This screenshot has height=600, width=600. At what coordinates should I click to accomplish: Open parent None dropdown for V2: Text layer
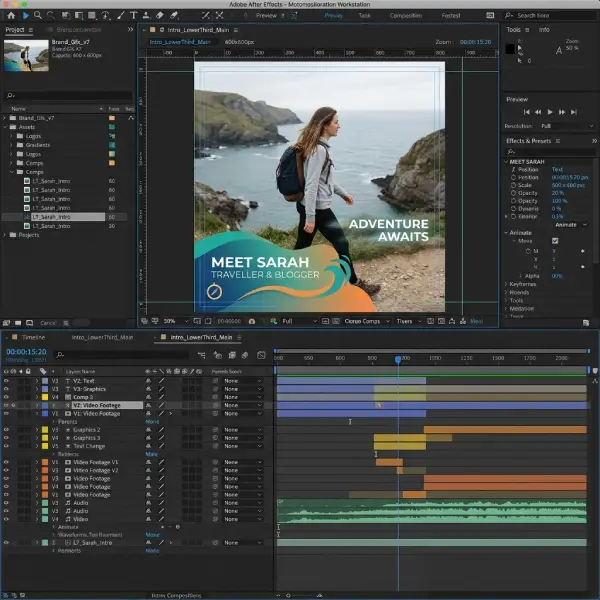click(x=243, y=381)
